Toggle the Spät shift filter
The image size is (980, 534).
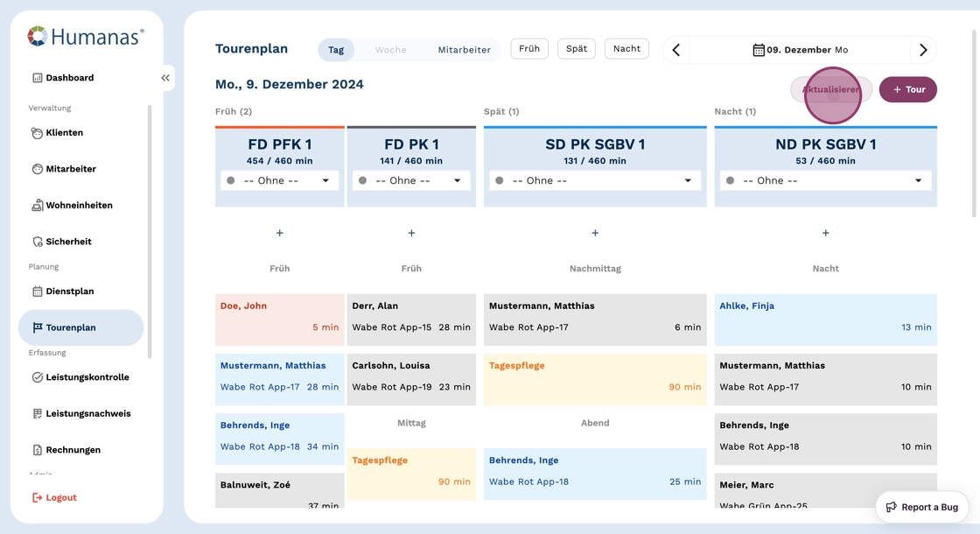[x=577, y=48]
